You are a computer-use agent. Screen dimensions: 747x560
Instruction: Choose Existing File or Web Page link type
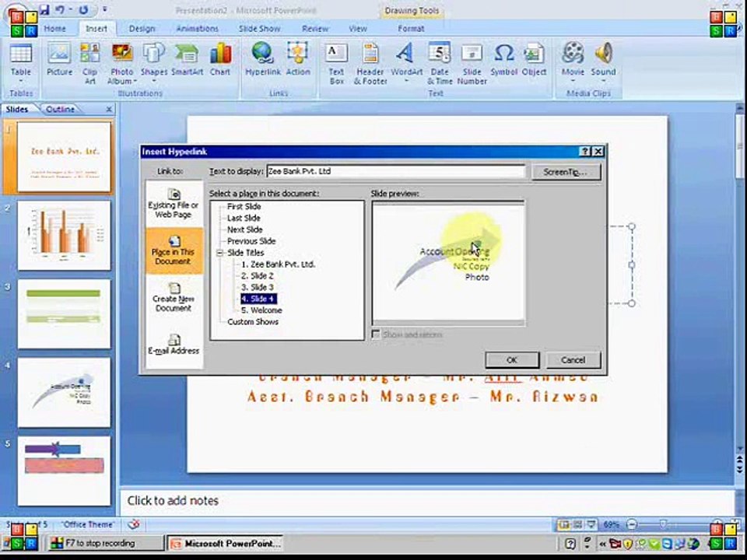point(174,203)
